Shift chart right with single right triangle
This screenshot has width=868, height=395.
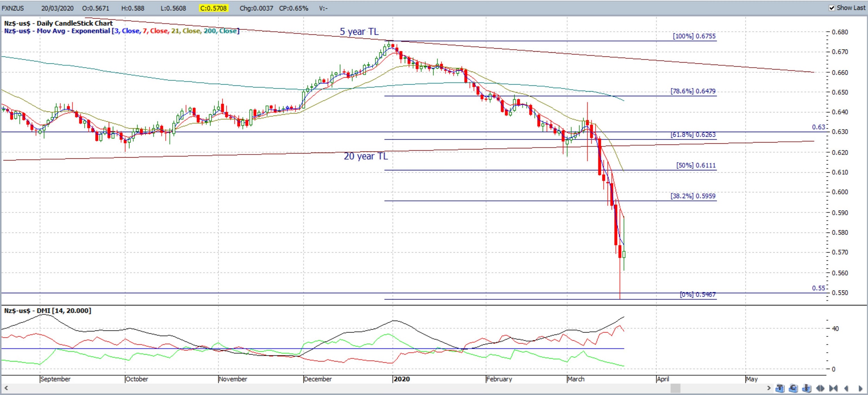(860, 388)
